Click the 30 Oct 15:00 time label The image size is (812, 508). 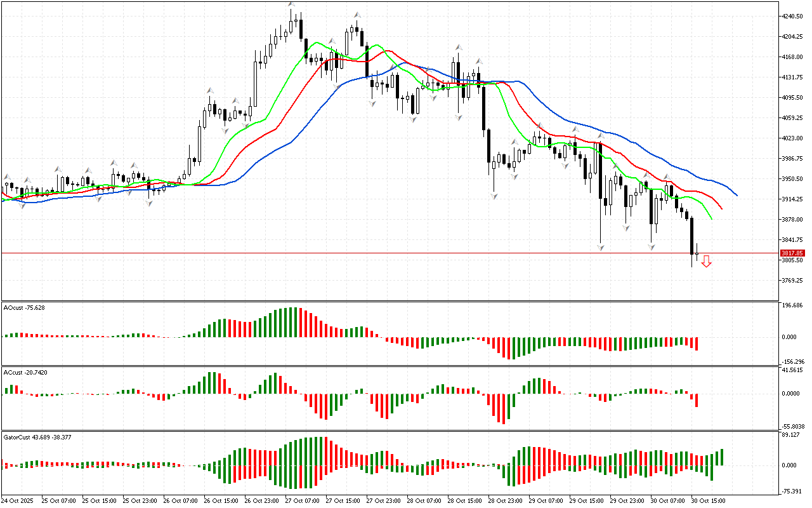pyautogui.click(x=707, y=500)
